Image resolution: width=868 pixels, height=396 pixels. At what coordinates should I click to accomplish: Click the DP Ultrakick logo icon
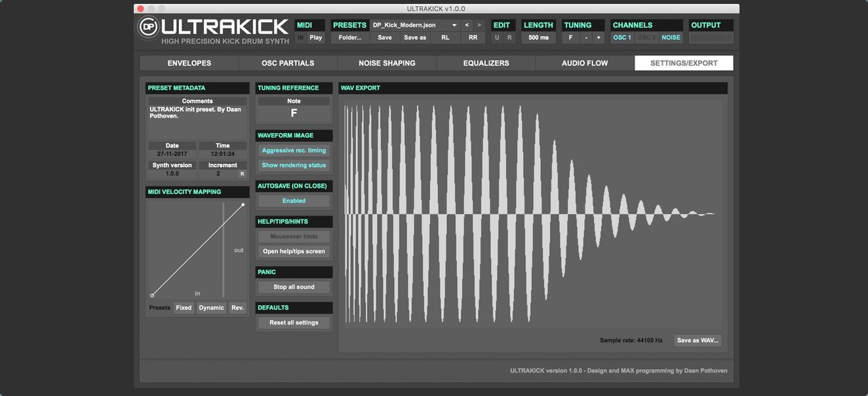point(149,28)
